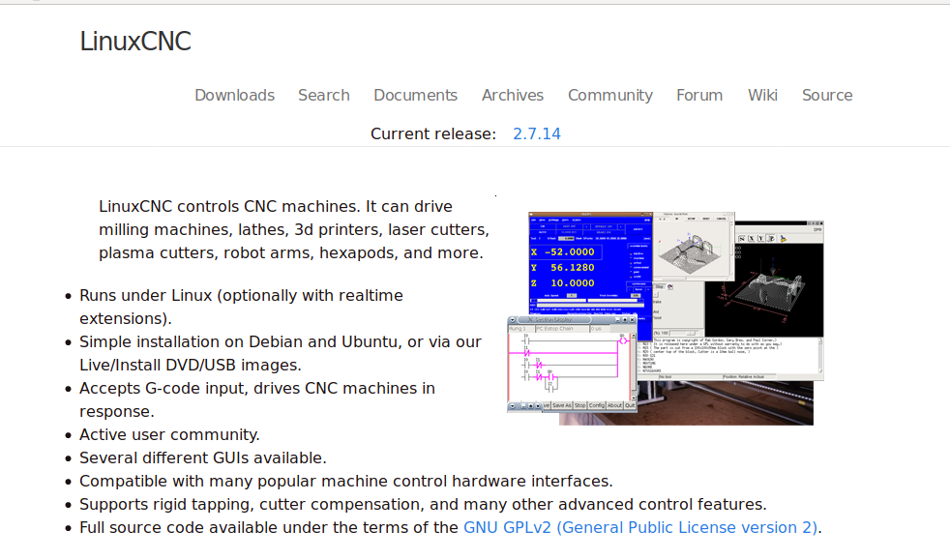The height and width of the screenshot is (560, 950).
Task: Click the LinuxCNC screenshots collage image
Action: (666, 318)
